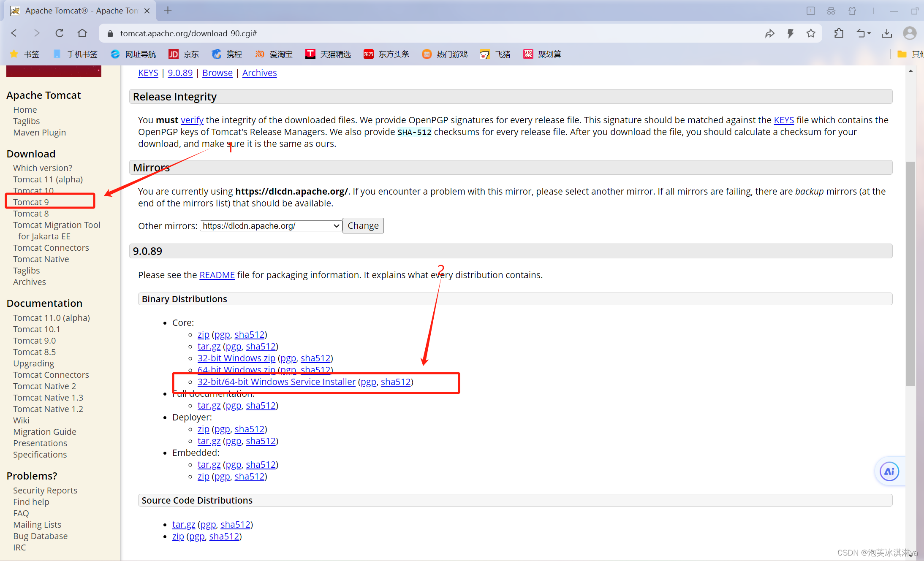Open Tomcat 9 in Download sidebar
This screenshot has width=924, height=561.
coord(31,202)
